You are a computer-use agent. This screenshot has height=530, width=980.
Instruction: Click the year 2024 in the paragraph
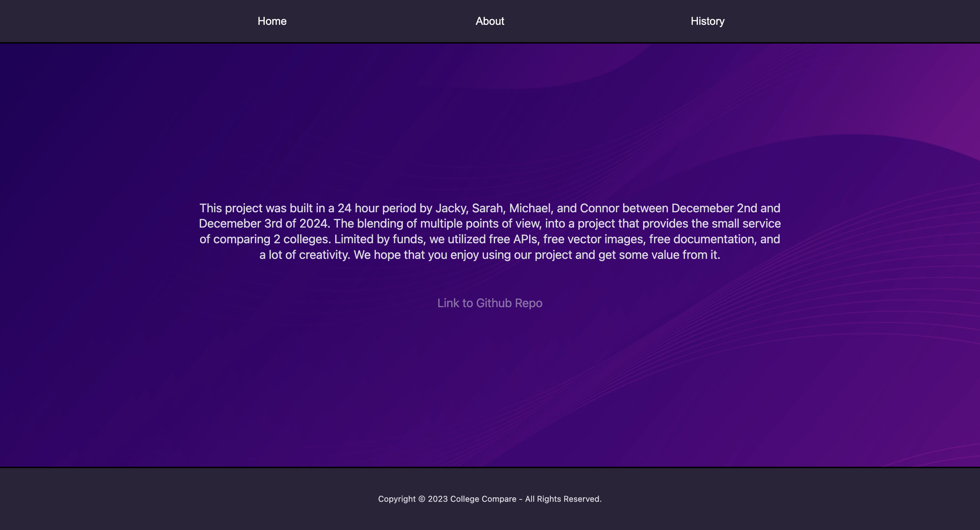pyautogui.click(x=314, y=223)
